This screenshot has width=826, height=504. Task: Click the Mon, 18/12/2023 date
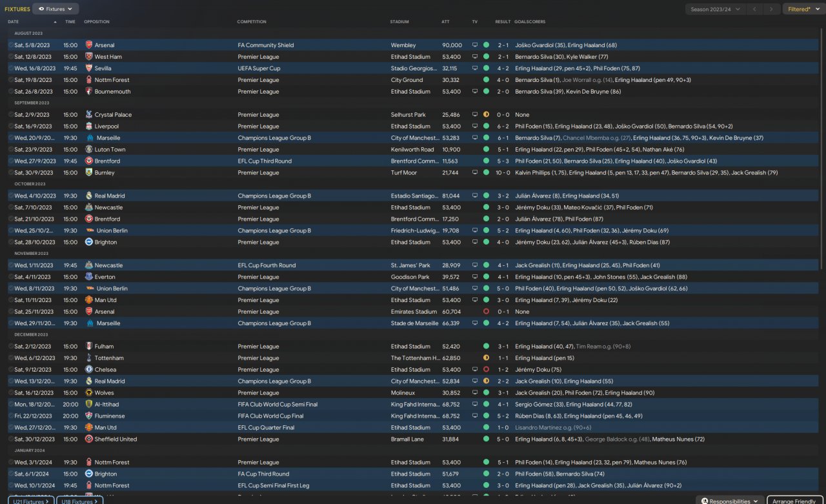[x=35, y=405]
